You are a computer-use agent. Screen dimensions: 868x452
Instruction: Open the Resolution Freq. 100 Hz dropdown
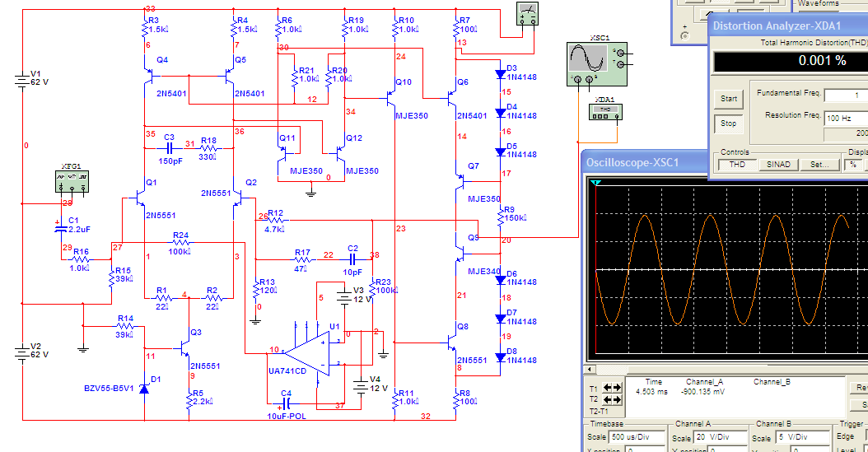click(x=846, y=118)
